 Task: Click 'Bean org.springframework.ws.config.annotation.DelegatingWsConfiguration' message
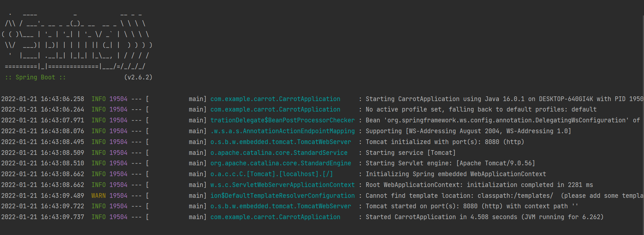503,120
